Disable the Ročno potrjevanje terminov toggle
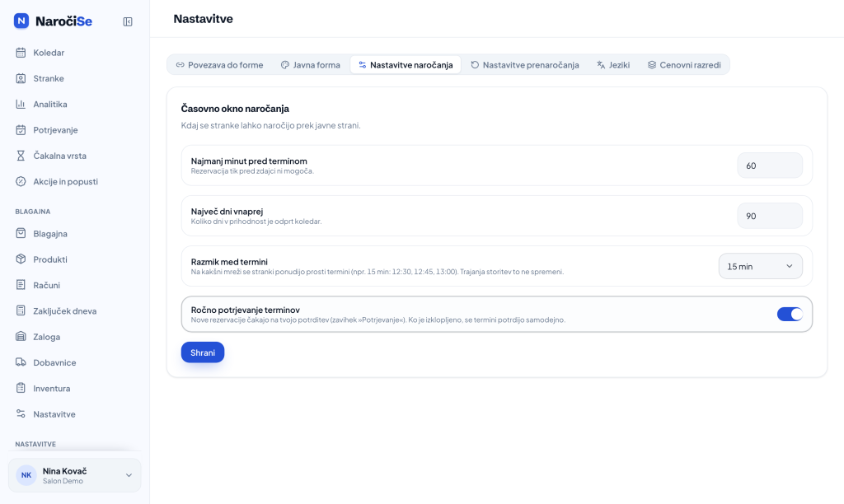Image resolution: width=844 pixels, height=504 pixels. tap(790, 314)
